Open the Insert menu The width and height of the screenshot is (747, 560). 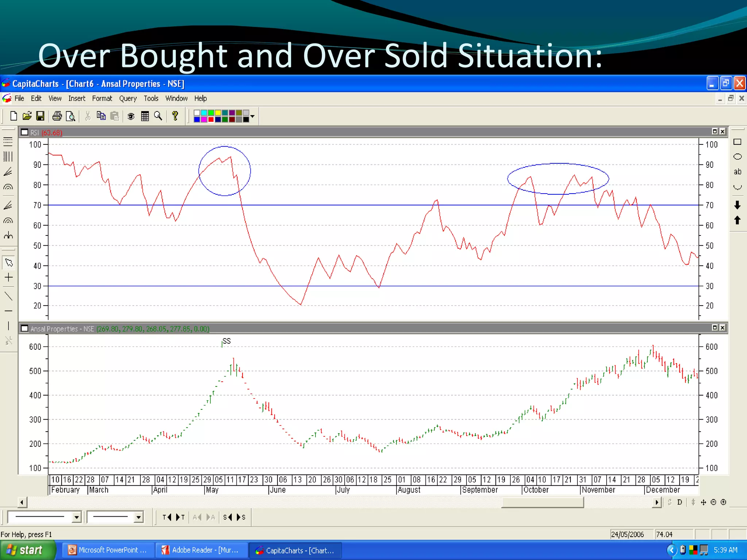(77, 98)
